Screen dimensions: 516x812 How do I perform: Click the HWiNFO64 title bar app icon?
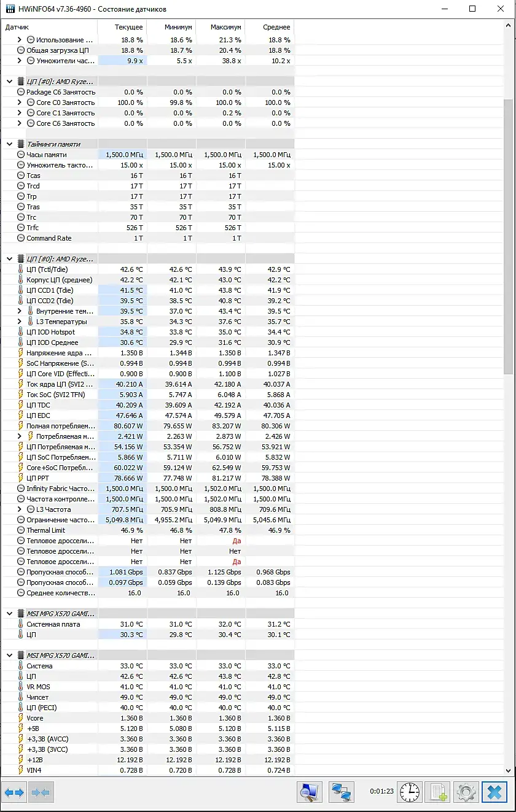pos(10,9)
